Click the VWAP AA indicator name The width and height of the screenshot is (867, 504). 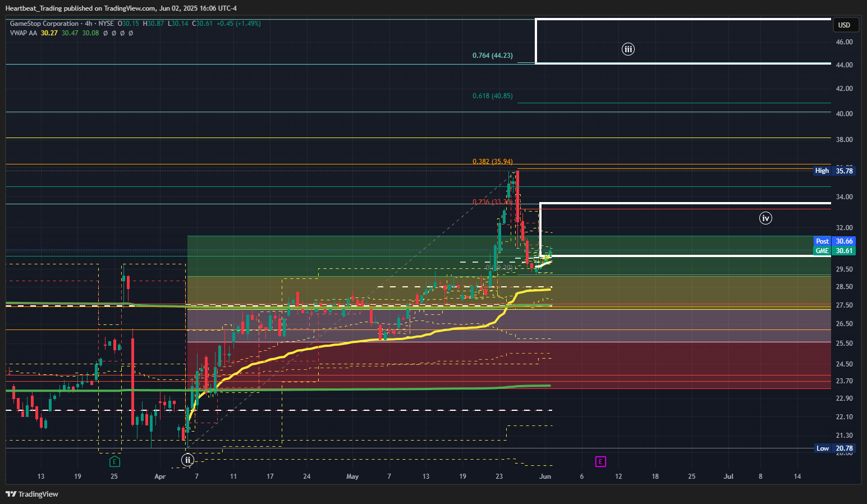point(24,33)
